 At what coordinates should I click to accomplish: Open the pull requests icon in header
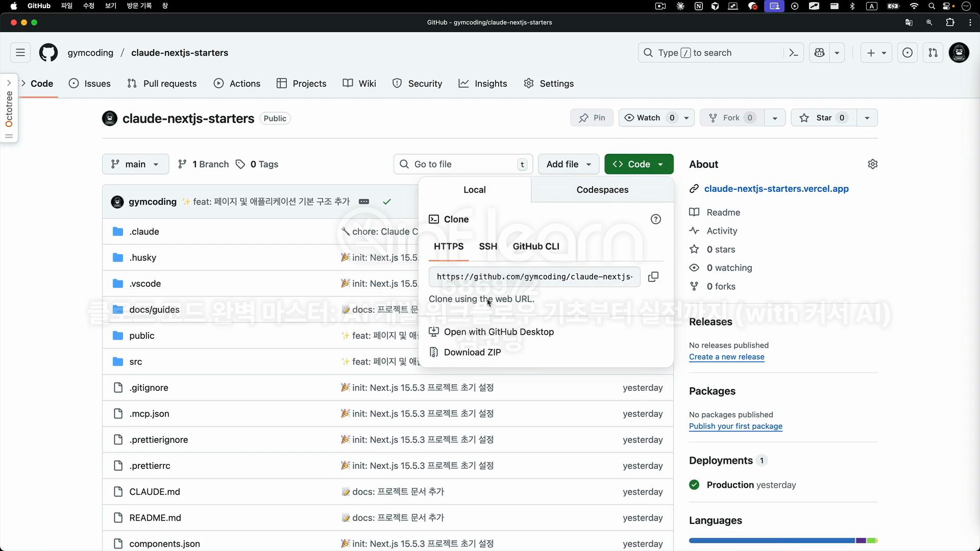point(933,53)
